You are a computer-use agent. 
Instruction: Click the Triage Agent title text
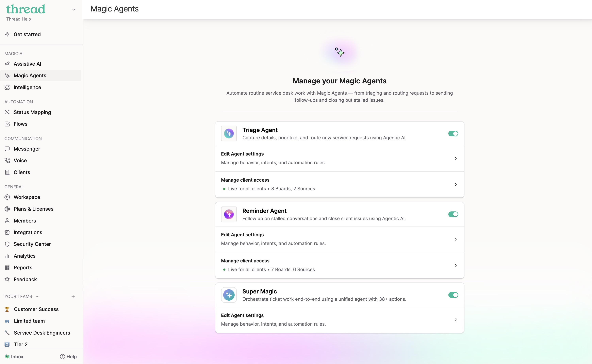(260, 130)
